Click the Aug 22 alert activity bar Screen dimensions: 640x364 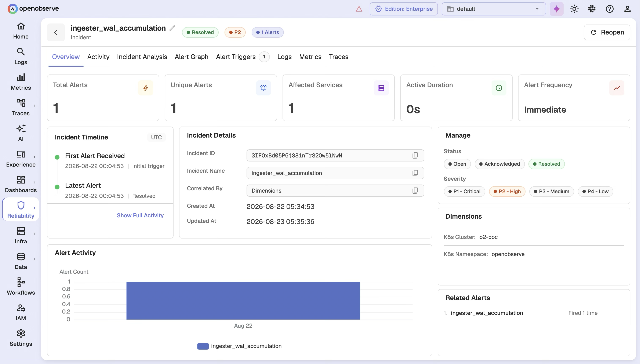pyautogui.click(x=243, y=301)
